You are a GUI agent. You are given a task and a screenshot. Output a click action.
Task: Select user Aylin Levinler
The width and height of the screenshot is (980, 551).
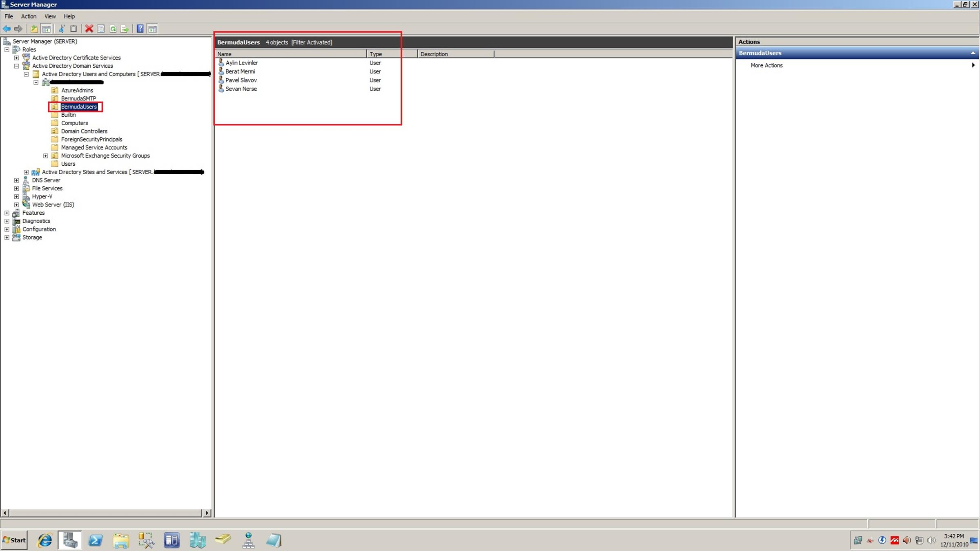point(241,62)
